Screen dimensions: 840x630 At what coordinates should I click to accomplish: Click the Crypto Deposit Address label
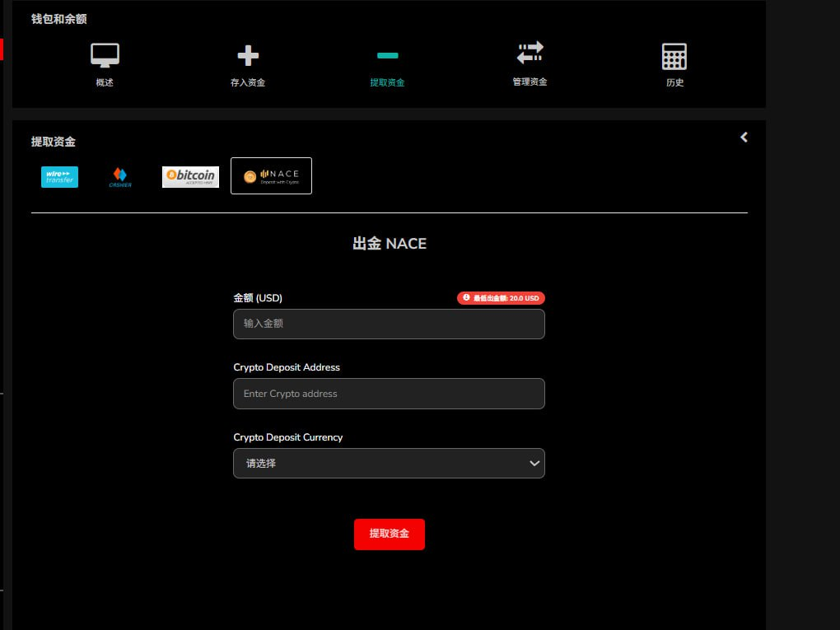tap(287, 367)
